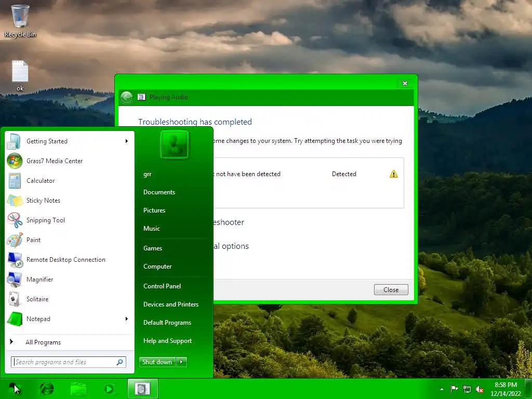Screen dimensions: 532x399
Task: Click the Detected status text
Action: point(344,174)
